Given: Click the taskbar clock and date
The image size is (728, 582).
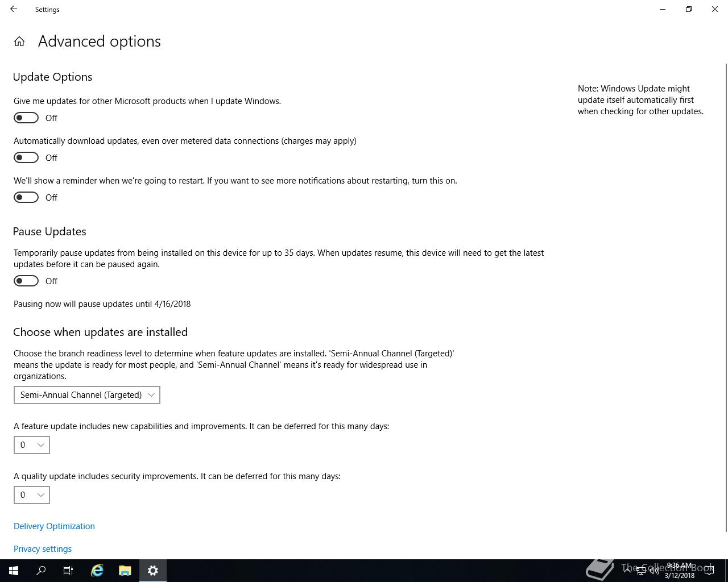Looking at the screenshot, I should point(679,571).
